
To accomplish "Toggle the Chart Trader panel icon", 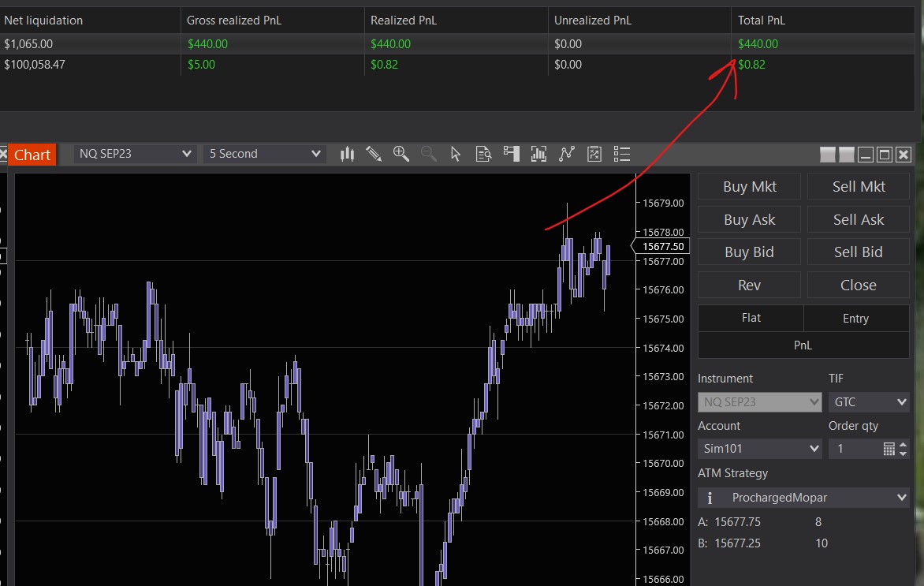I will point(511,154).
